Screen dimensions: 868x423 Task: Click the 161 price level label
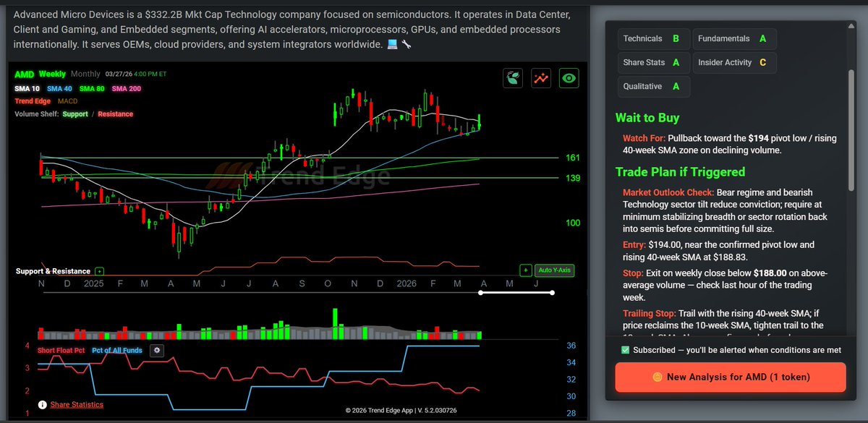[x=573, y=158]
